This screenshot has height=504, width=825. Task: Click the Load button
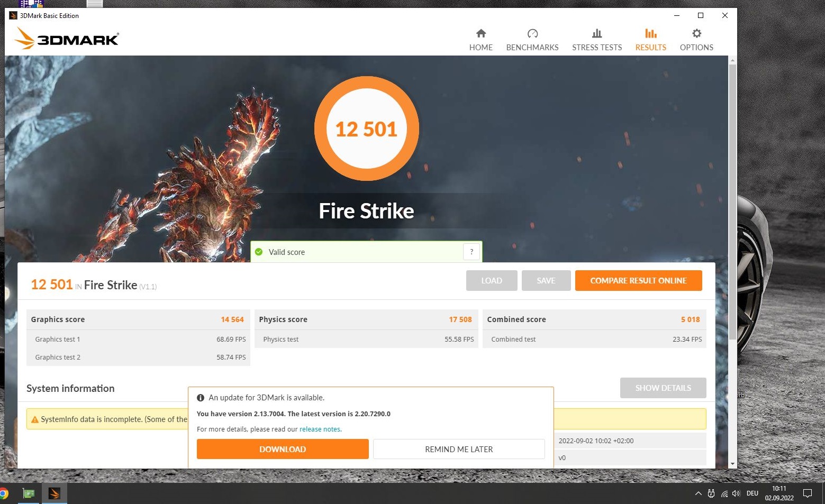tap(492, 280)
